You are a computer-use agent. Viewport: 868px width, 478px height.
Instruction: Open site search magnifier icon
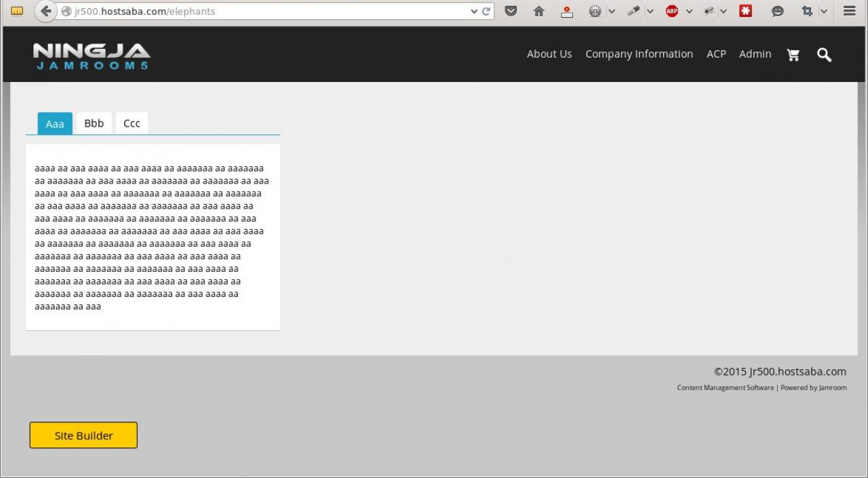(824, 55)
